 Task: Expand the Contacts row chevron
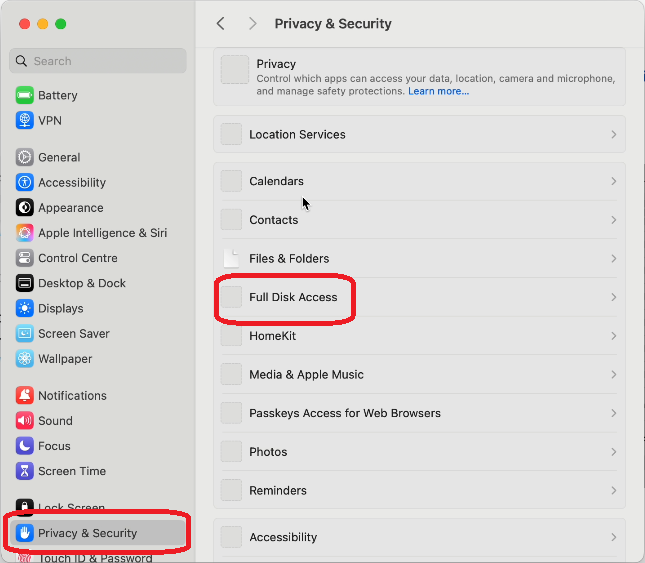pyautogui.click(x=614, y=220)
